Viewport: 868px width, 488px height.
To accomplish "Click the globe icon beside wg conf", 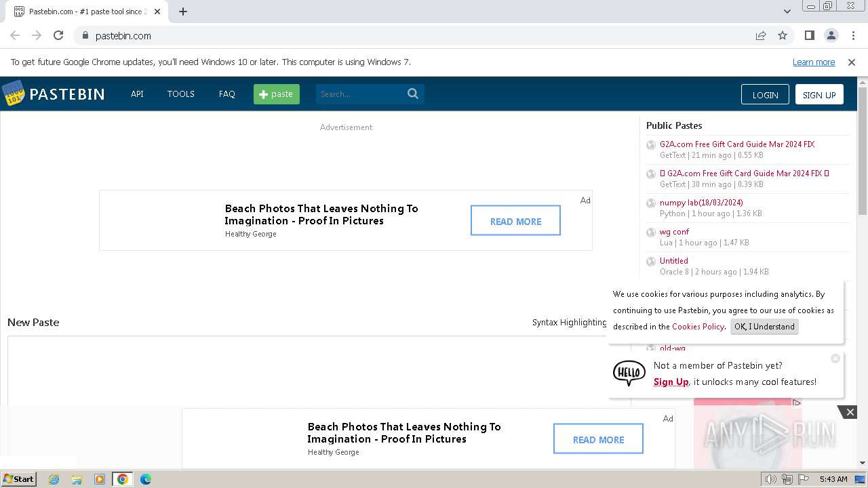I will 651,232.
